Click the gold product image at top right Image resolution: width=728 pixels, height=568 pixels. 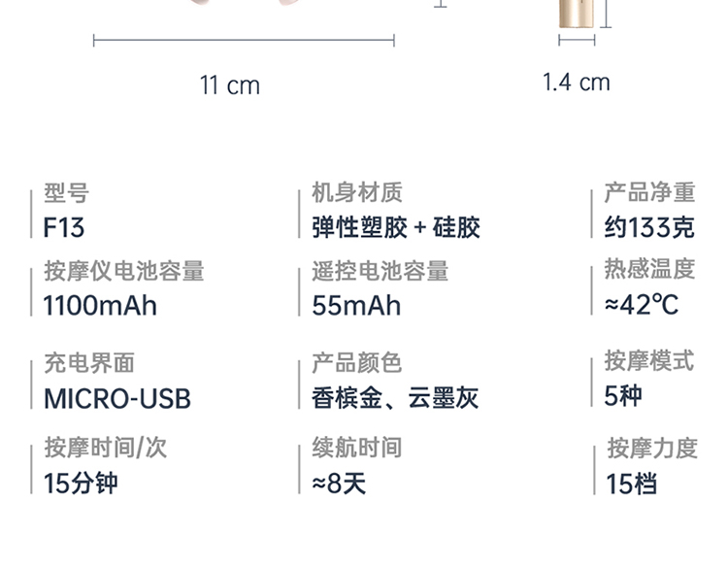(577, 19)
